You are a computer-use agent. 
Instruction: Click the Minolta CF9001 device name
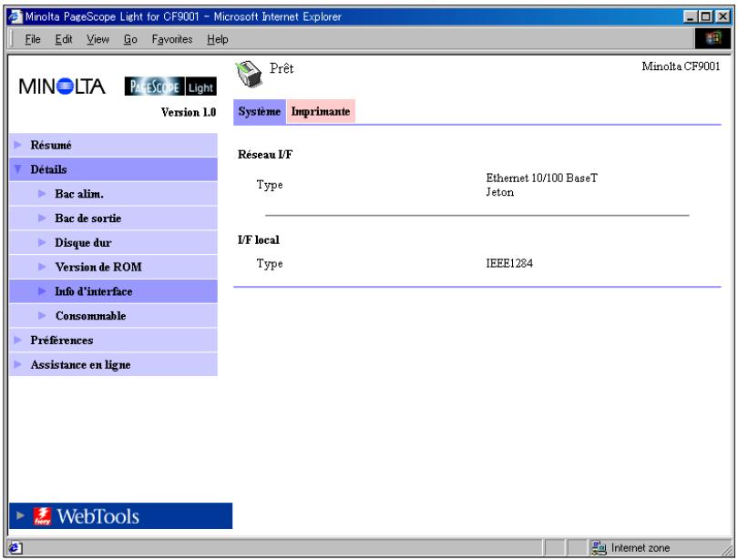[681, 66]
